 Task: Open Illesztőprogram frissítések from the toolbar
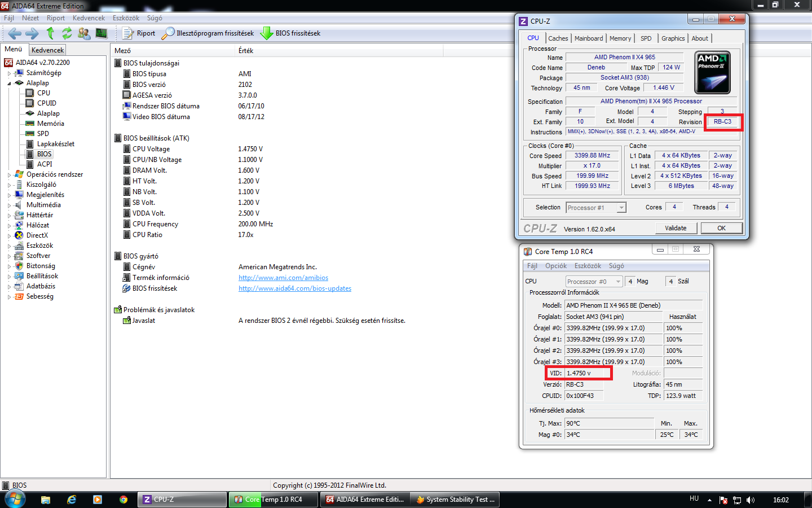[x=208, y=33]
